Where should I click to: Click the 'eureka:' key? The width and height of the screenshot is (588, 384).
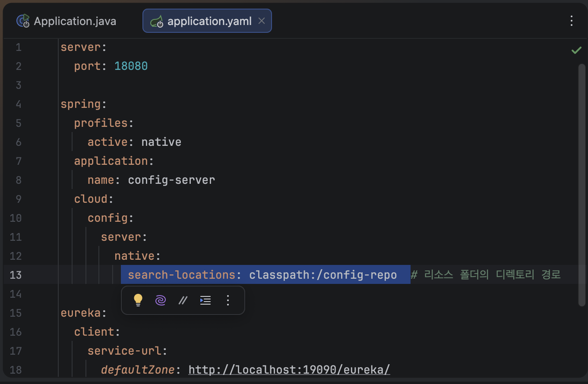(83, 313)
